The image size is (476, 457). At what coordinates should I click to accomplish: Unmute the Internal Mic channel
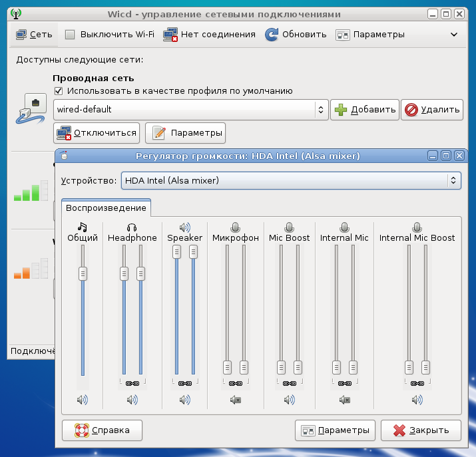[345, 400]
